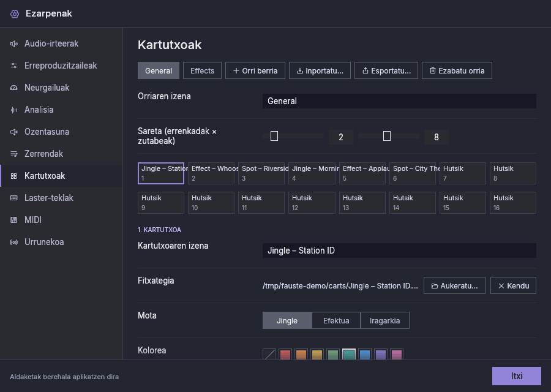This screenshot has height=392, width=551.
Task: Select cart 4 Jingle – Morning
Action: (x=312, y=173)
